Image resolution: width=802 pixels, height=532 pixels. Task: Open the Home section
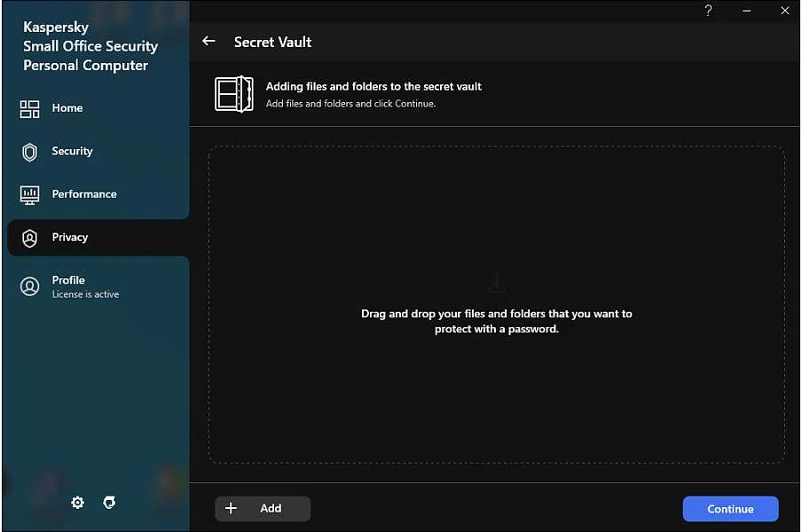point(98,108)
